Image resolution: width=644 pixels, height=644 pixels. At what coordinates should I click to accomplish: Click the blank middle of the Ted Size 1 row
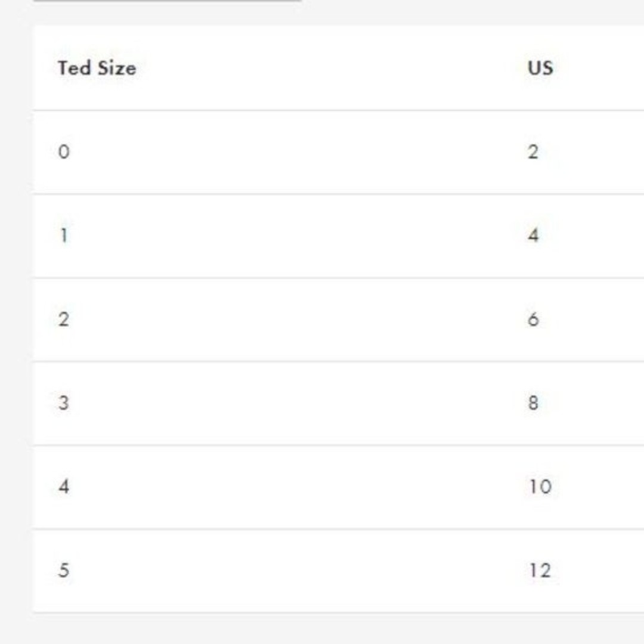pos(296,236)
